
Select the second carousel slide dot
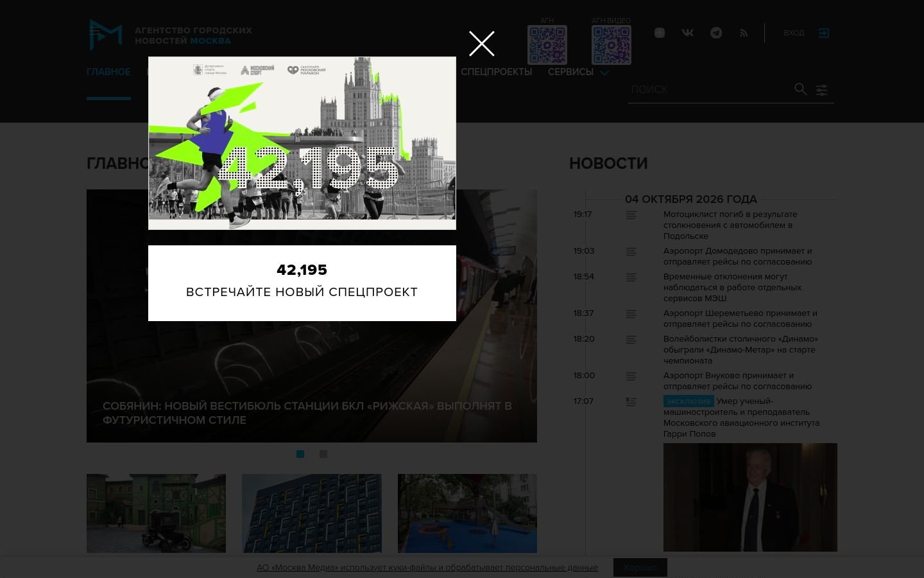pyautogui.click(x=323, y=454)
